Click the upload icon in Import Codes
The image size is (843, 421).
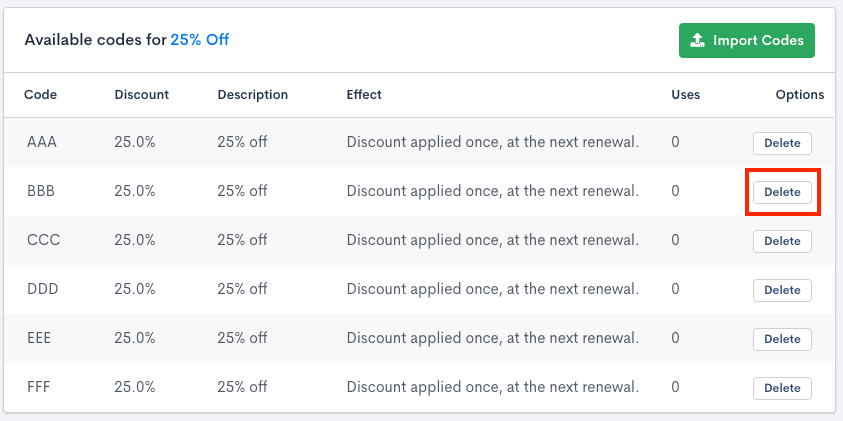[x=697, y=41]
